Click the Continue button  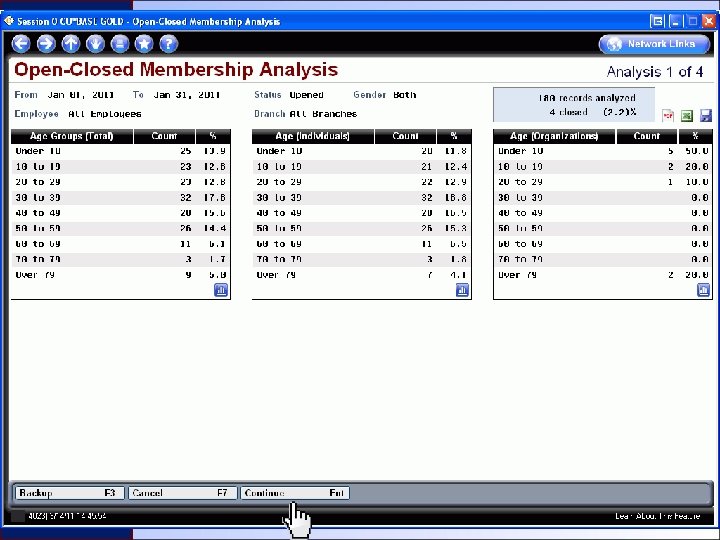(295, 493)
